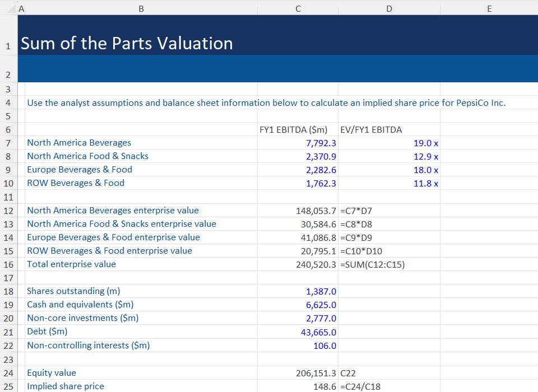Select the 'FY1 EBITDA ($m)' header cell
This screenshot has height=392, width=538.
pyautogui.click(x=298, y=129)
